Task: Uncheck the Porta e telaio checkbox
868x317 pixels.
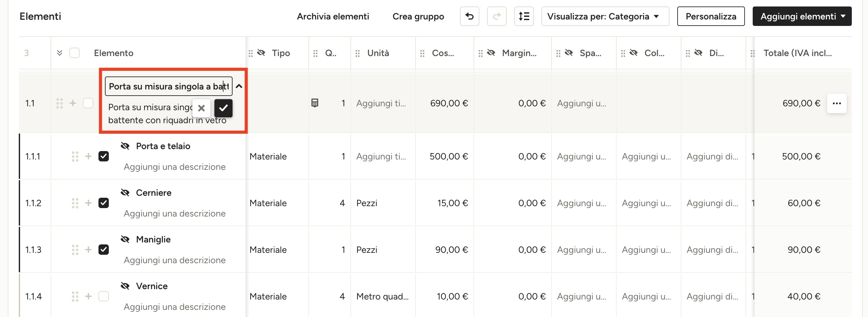Action: (103, 156)
